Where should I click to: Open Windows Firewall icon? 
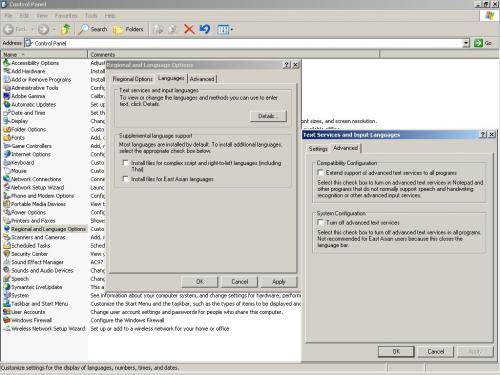click(x=7, y=320)
